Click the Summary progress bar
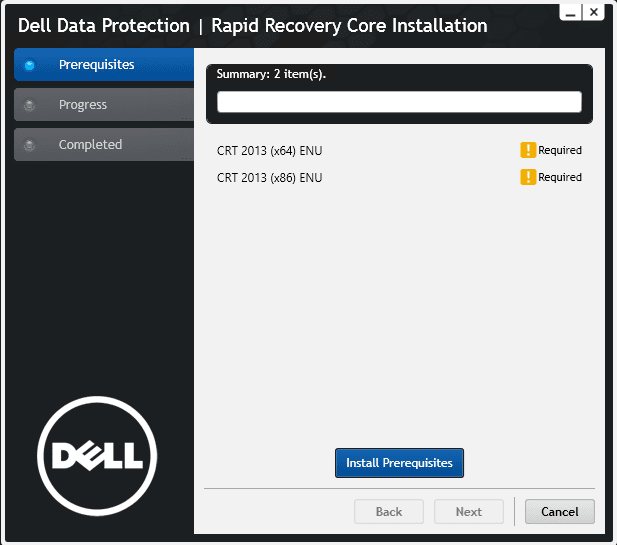 pos(399,102)
